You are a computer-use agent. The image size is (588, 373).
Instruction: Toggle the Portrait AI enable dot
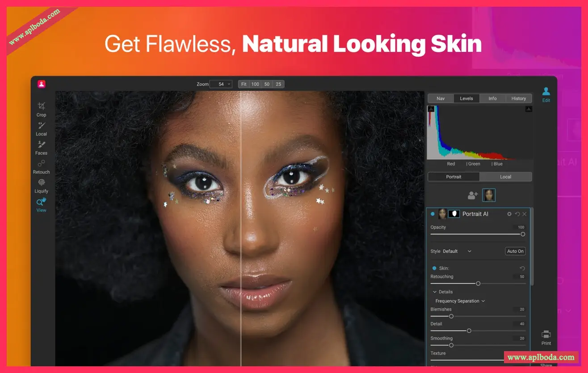433,214
